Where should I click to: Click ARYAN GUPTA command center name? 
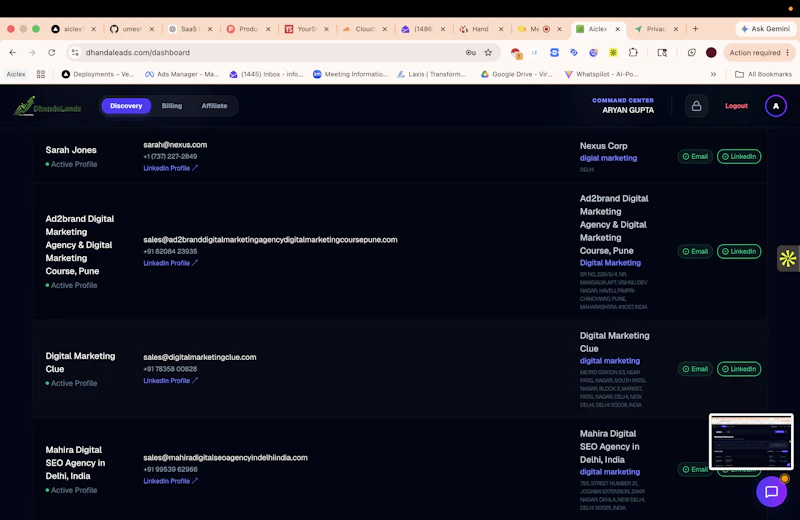coord(628,110)
